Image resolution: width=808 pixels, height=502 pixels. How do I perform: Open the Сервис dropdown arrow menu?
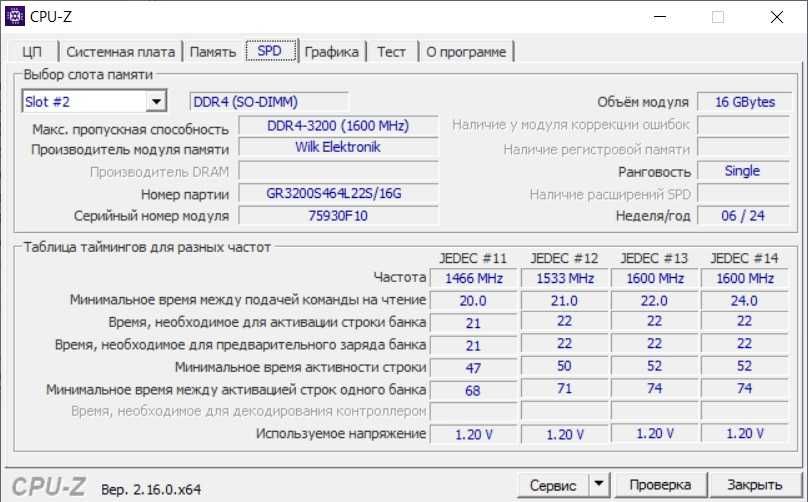(599, 484)
